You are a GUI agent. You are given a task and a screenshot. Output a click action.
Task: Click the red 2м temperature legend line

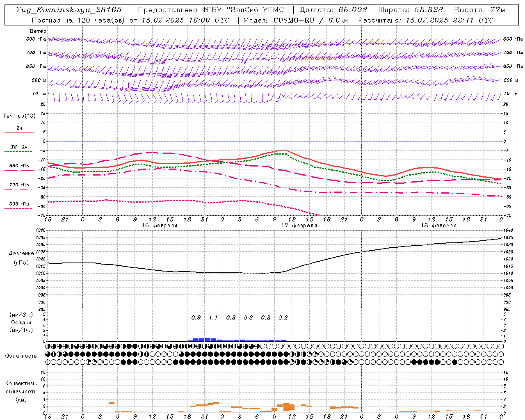pos(19,132)
